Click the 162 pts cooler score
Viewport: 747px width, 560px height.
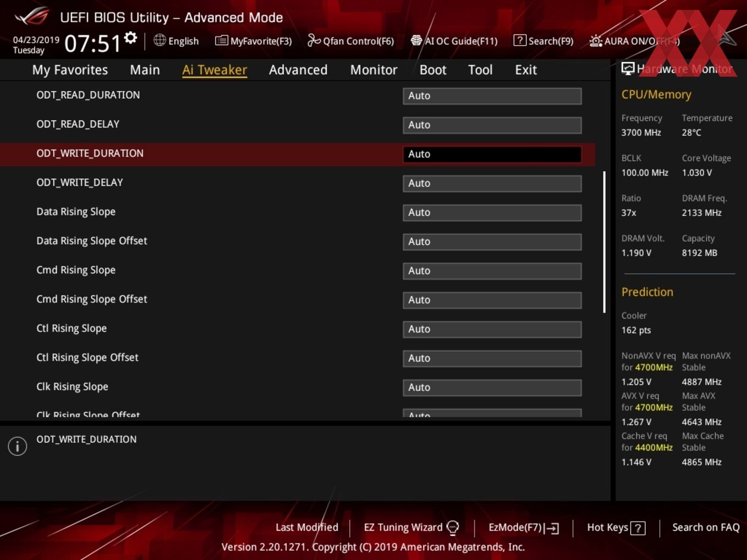pyautogui.click(x=636, y=330)
